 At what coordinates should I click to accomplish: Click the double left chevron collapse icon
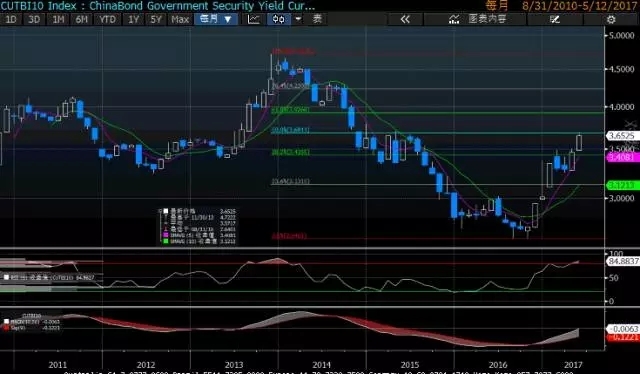(405, 19)
